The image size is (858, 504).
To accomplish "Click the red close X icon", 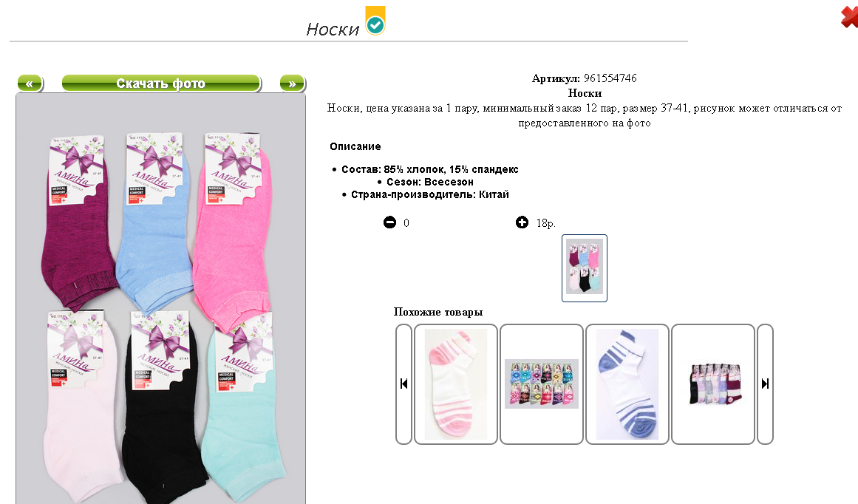I will coord(850,16).
